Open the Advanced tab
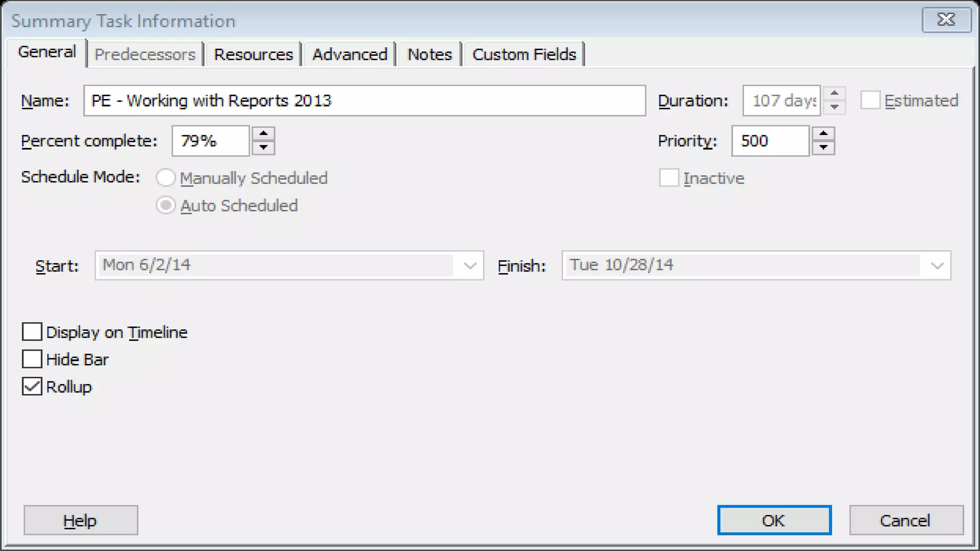The image size is (980, 551). tap(349, 55)
